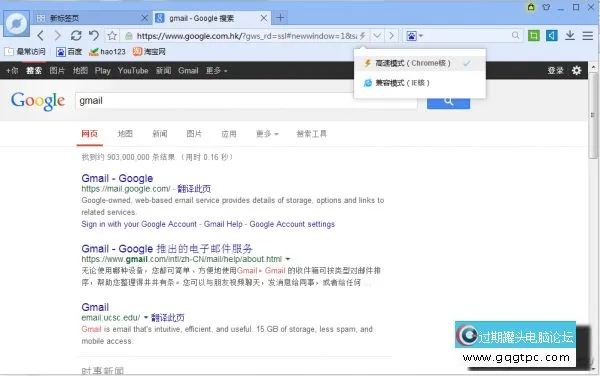Open the 百度 bookmark

pos(69,52)
